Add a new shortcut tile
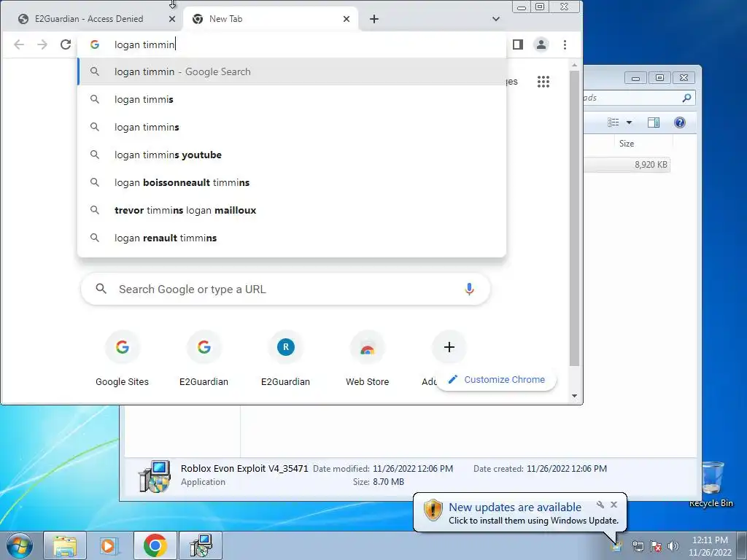This screenshot has height=560, width=747. point(449,347)
